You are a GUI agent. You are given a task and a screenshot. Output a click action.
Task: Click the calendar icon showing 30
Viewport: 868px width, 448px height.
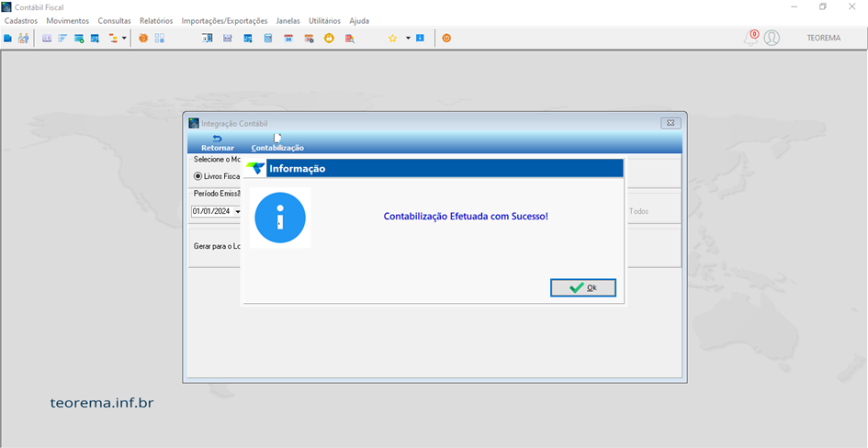click(x=288, y=39)
